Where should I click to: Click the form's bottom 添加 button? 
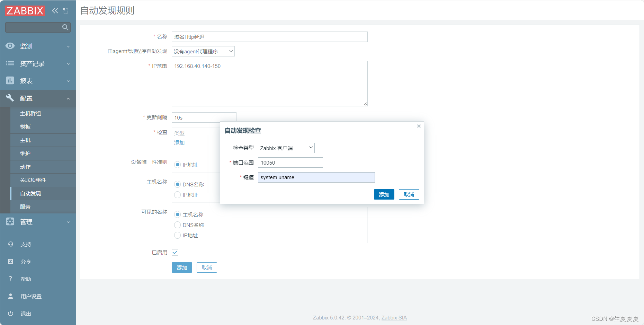coord(182,267)
